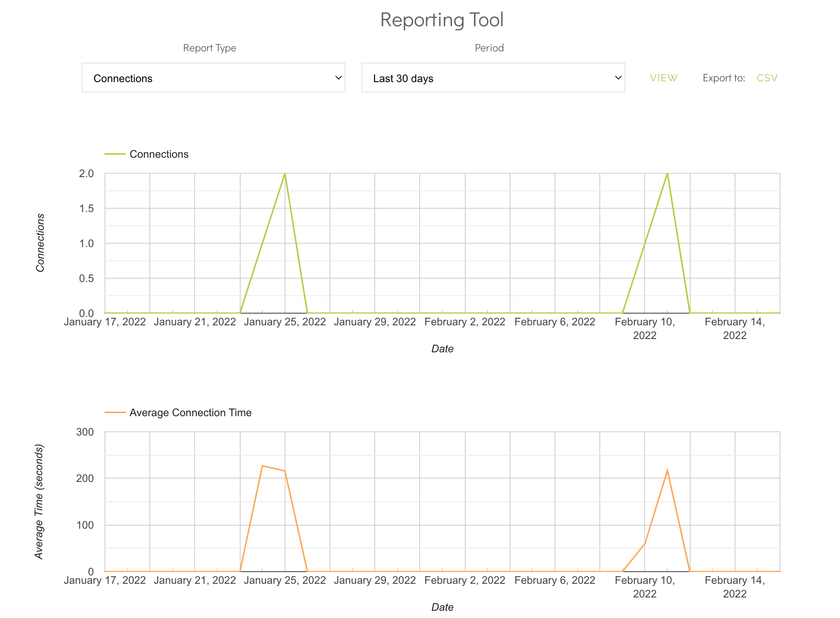Click February 11 peak on Average Time chart
This screenshot has height=618, width=840.
(667, 471)
